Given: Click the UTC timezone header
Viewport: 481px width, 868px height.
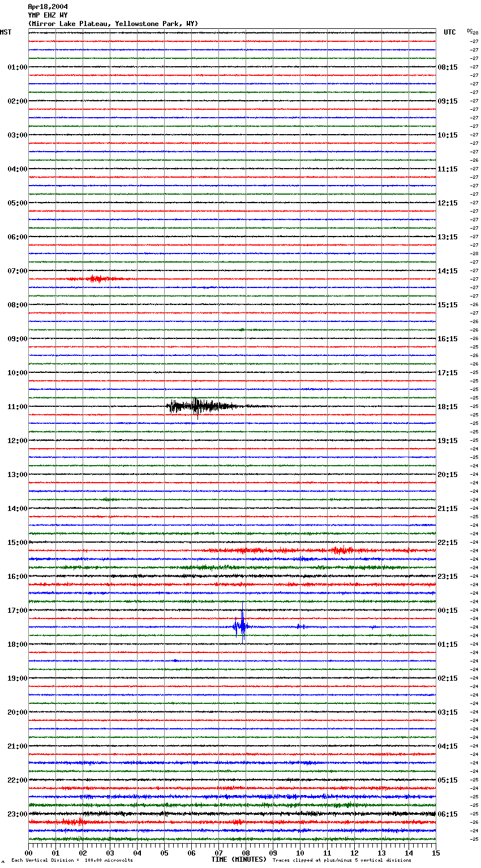Looking at the screenshot, I should point(450,32).
